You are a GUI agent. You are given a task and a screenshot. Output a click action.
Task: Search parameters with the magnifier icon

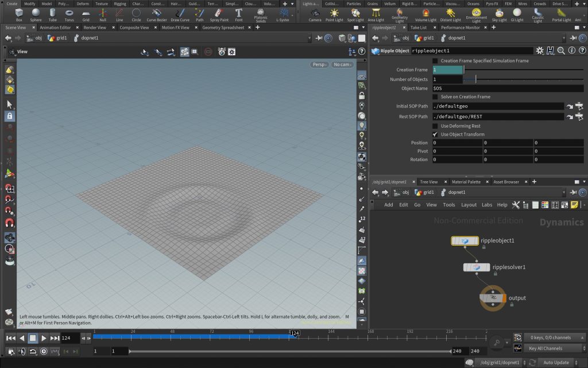click(561, 51)
